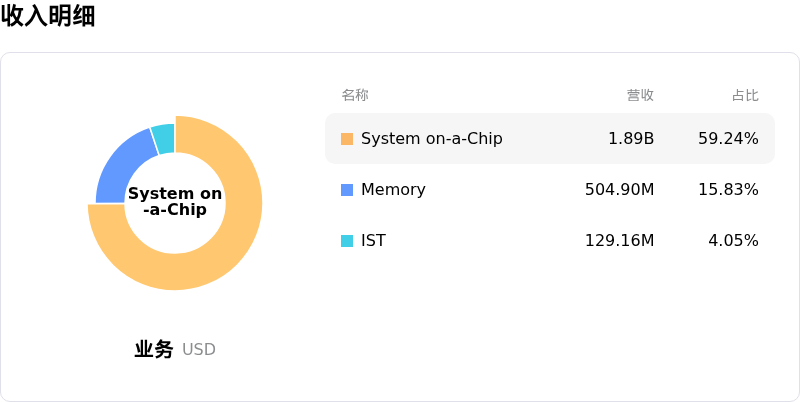The height and width of the screenshot is (402, 800).
Task: Click the cyan IST legend swatch
Action: click(x=347, y=241)
